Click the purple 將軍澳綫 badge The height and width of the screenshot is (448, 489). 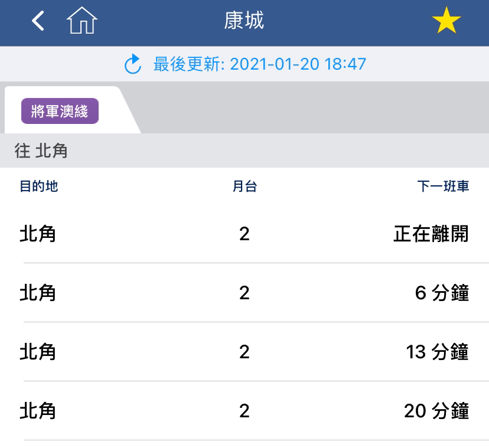point(60,111)
